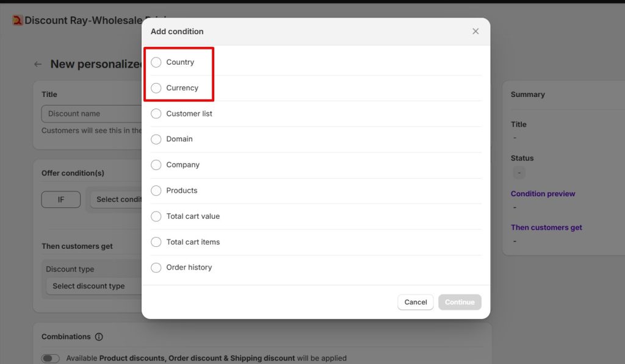Image resolution: width=625 pixels, height=364 pixels.
Task: Click the back arrow beside New personalized title
Action: click(x=37, y=63)
